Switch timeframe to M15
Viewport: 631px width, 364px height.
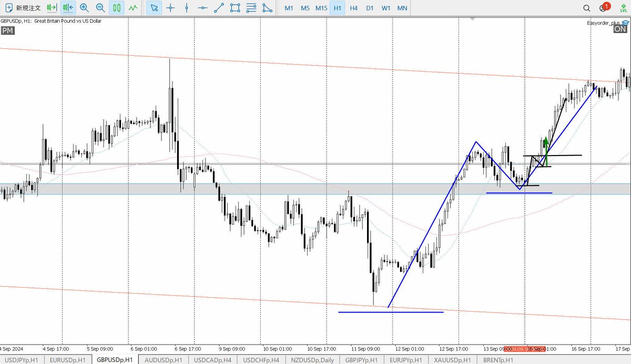pos(321,8)
